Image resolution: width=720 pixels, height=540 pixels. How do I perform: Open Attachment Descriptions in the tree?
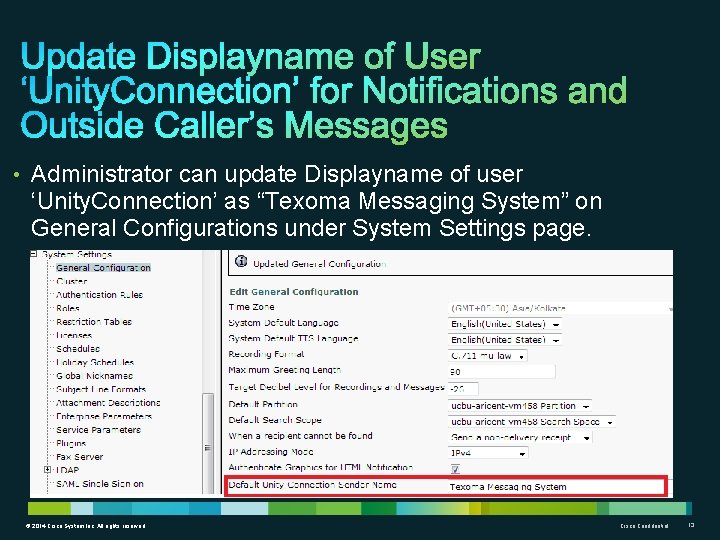coord(108,403)
